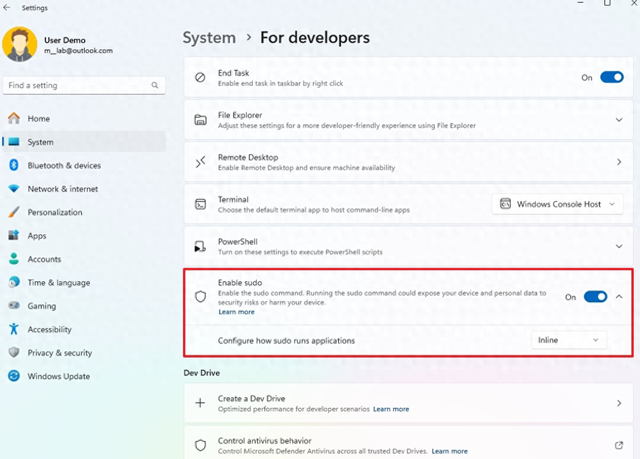Click the Dev Drive section heading
Image resolution: width=640 pixels, height=459 pixels.
coord(202,373)
